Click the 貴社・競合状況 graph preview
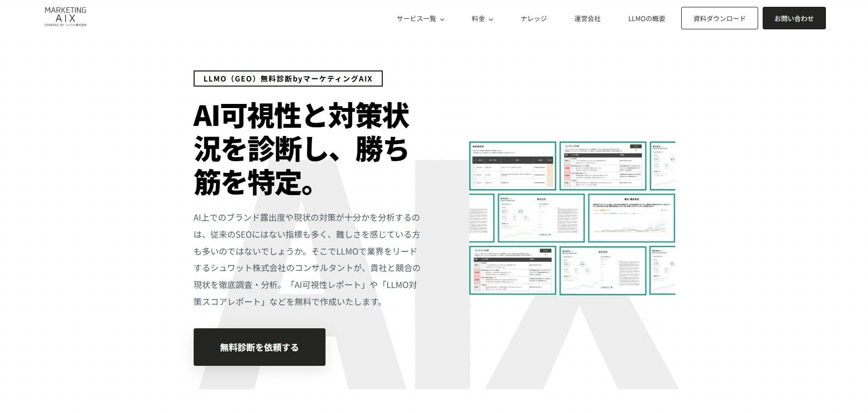Viewport: 868px width, 413px height. click(632, 217)
